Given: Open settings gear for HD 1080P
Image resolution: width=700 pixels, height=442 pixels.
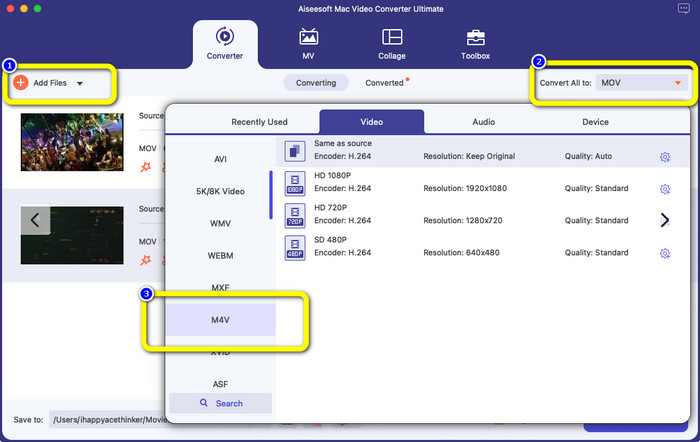Looking at the screenshot, I should point(665,189).
